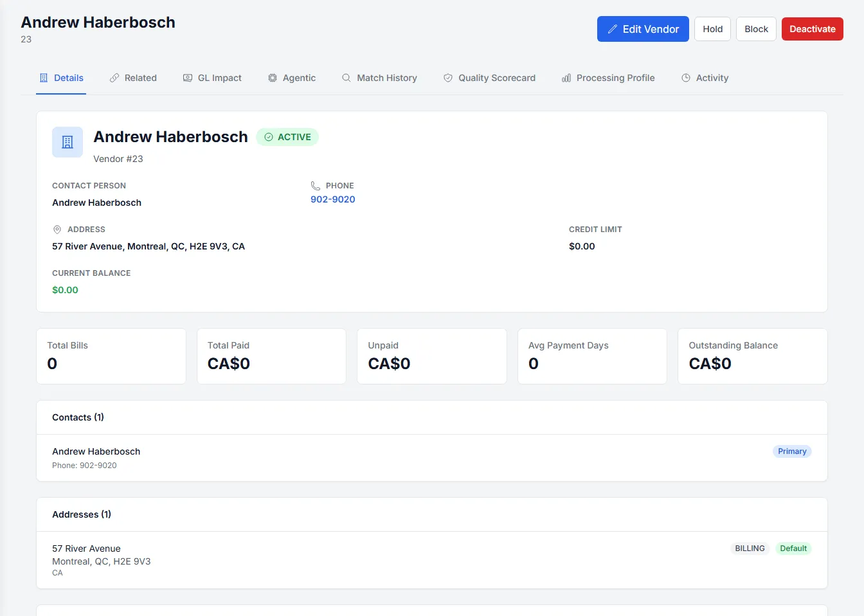The height and width of the screenshot is (616, 864).
Task: Select the Outstanding Balance card
Action: point(753,356)
